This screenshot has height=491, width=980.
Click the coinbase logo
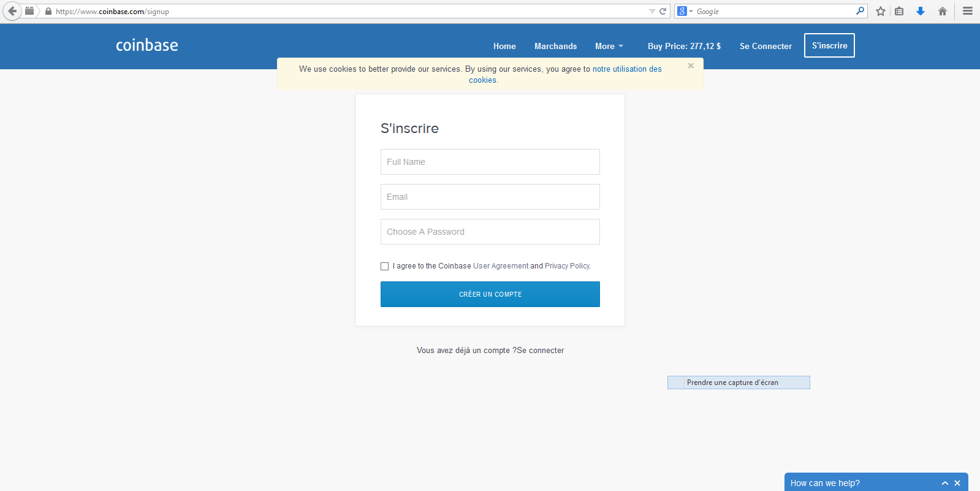point(147,45)
